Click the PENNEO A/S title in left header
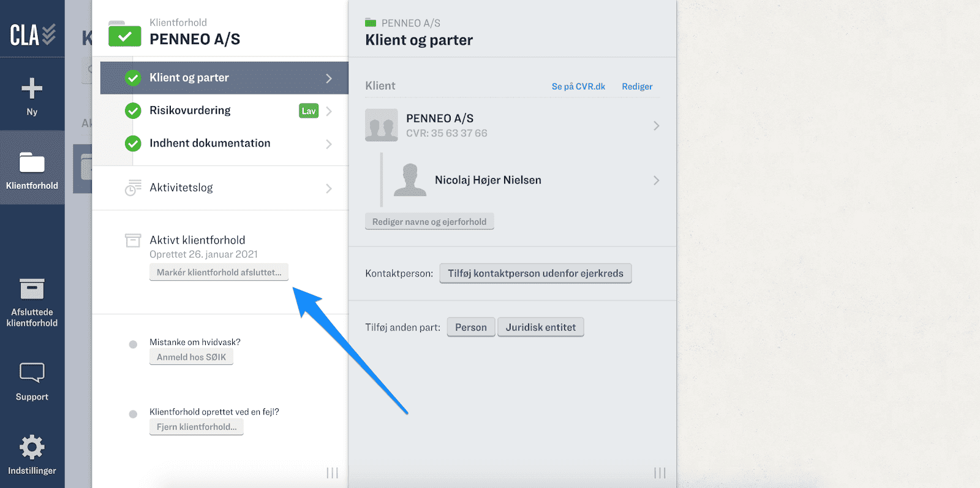 [195, 39]
